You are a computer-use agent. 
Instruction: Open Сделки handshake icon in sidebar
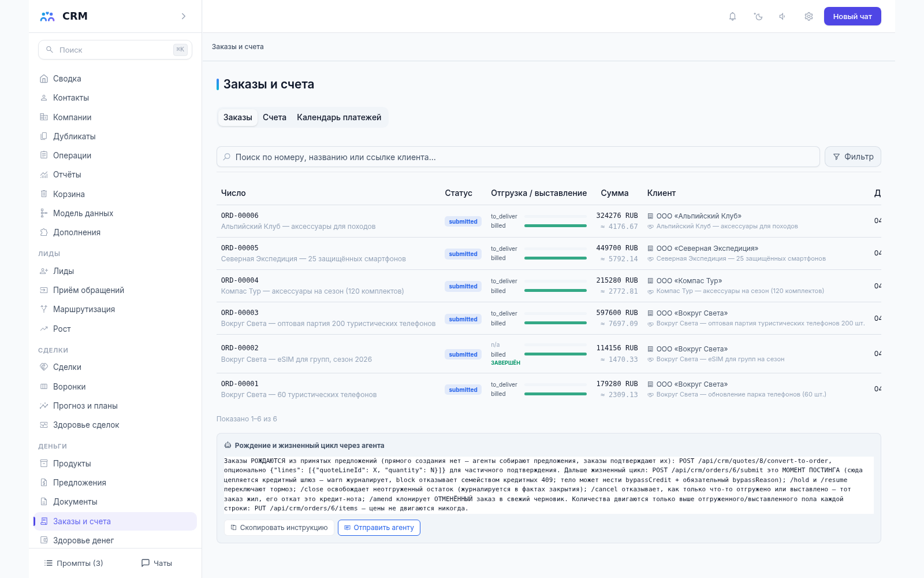tap(44, 367)
